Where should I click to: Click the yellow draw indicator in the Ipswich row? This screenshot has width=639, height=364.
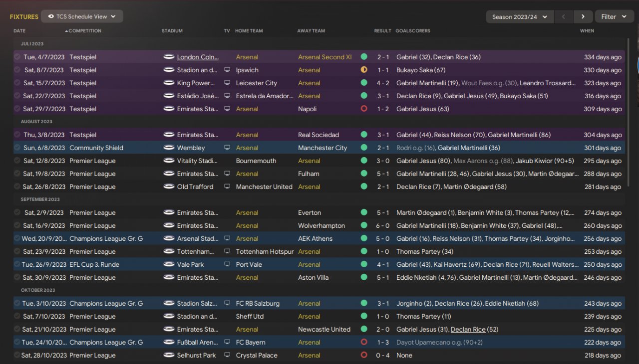364,70
